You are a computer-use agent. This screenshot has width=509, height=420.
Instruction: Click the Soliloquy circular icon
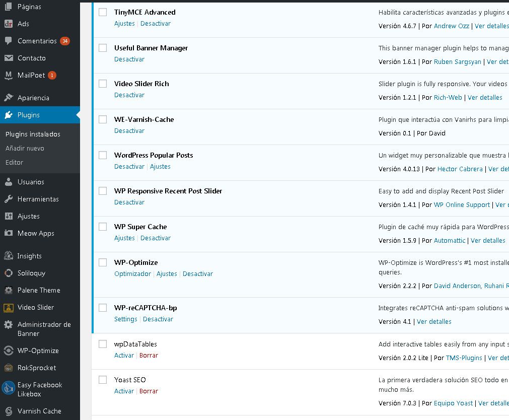click(x=9, y=273)
